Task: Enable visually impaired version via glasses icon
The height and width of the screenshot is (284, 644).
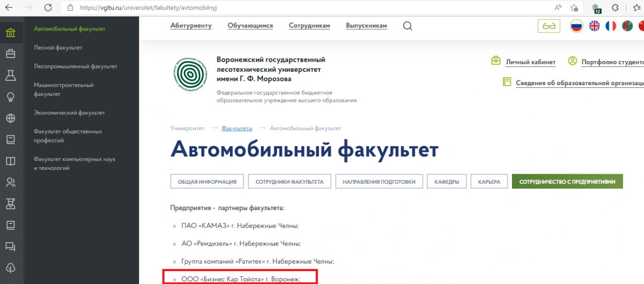Action: [548, 26]
